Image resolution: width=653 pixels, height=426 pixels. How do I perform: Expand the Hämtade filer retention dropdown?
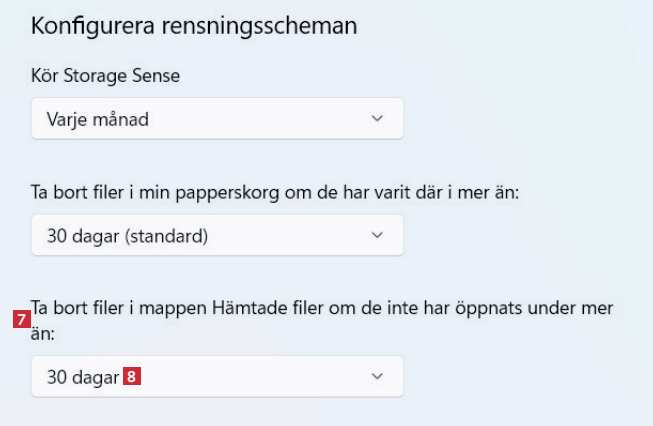(x=216, y=376)
